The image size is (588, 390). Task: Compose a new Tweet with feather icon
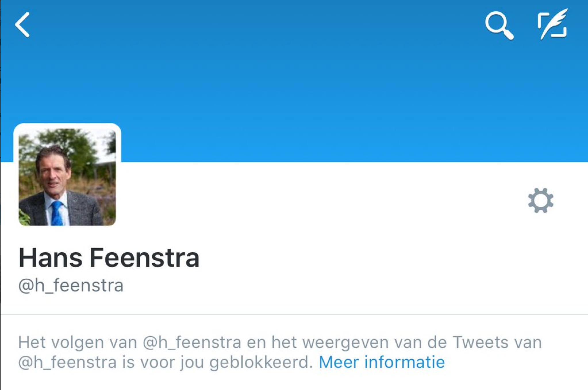pyautogui.click(x=553, y=24)
